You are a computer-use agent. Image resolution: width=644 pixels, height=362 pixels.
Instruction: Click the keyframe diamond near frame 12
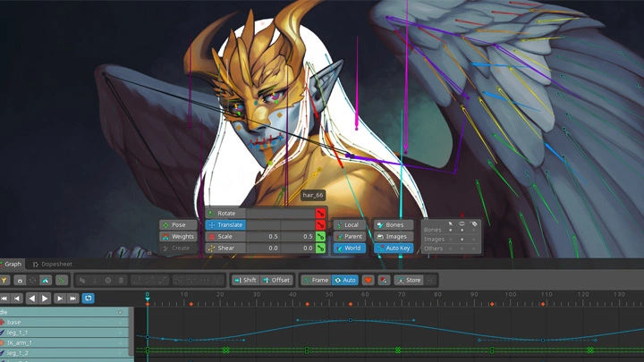[x=191, y=304]
